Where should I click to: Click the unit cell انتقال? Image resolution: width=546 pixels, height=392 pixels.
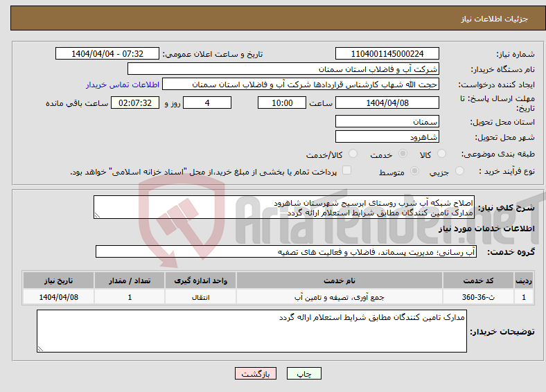coord(200,297)
